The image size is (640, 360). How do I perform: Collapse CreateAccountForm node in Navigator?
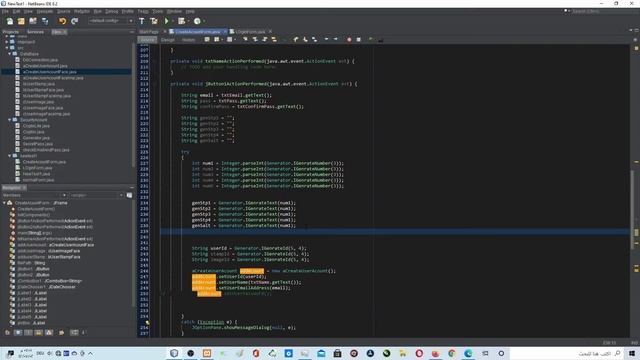coord(4,203)
